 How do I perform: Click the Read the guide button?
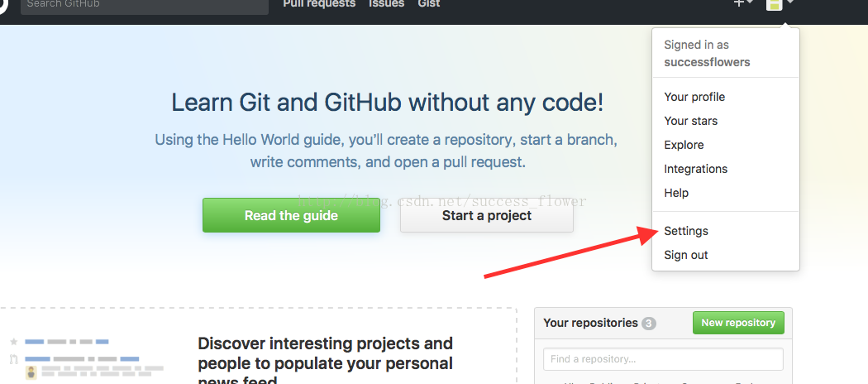291,215
